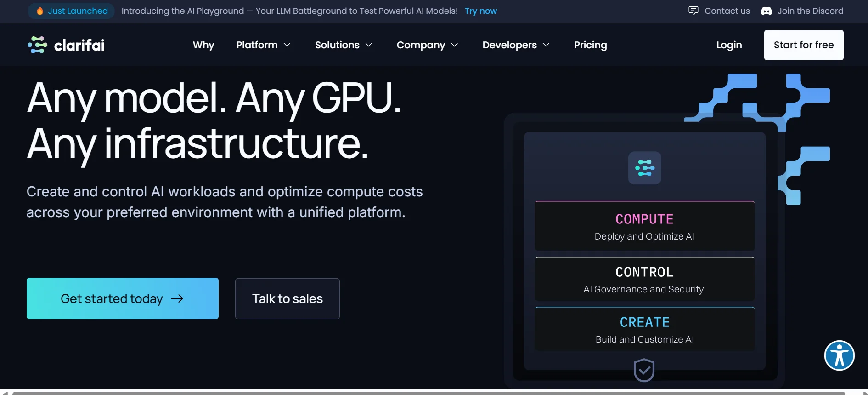The image size is (868, 395).
Task: Open the Company navigation item
Action: 421,45
